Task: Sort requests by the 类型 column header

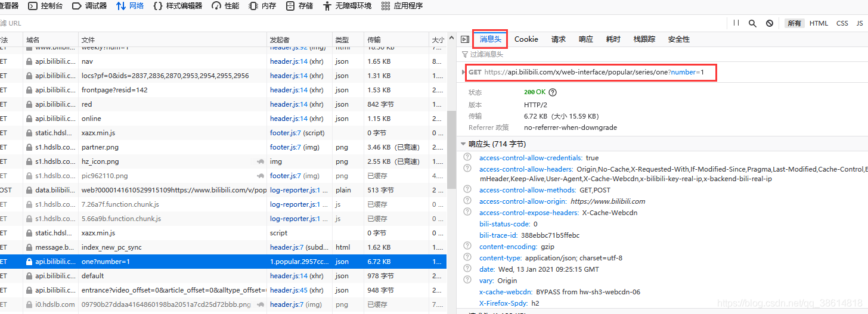Action: tap(348, 40)
